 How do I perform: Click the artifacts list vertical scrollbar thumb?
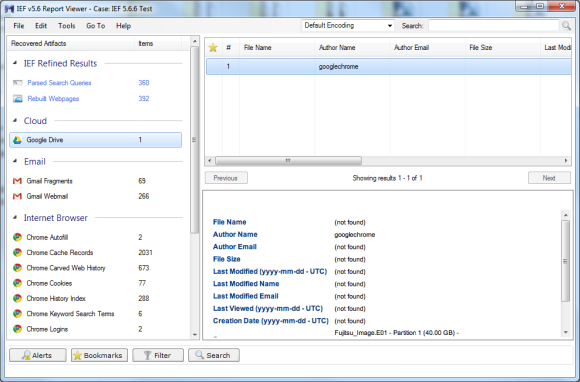click(195, 140)
